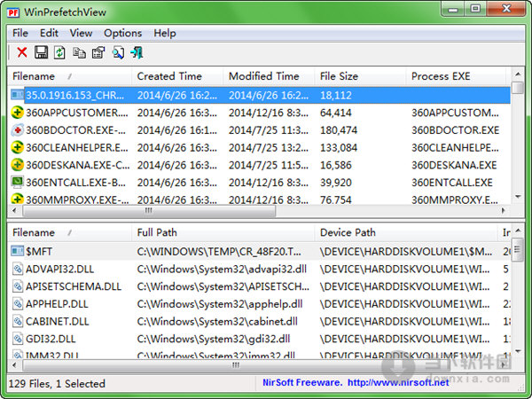The width and height of the screenshot is (532, 399).
Task: Click upper list horizontal scrollbar right arrow
Action: tap(504, 211)
